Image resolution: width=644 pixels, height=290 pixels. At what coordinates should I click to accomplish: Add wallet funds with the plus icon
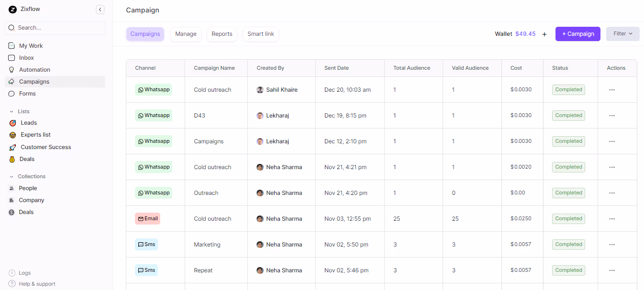[x=544, y=34]
